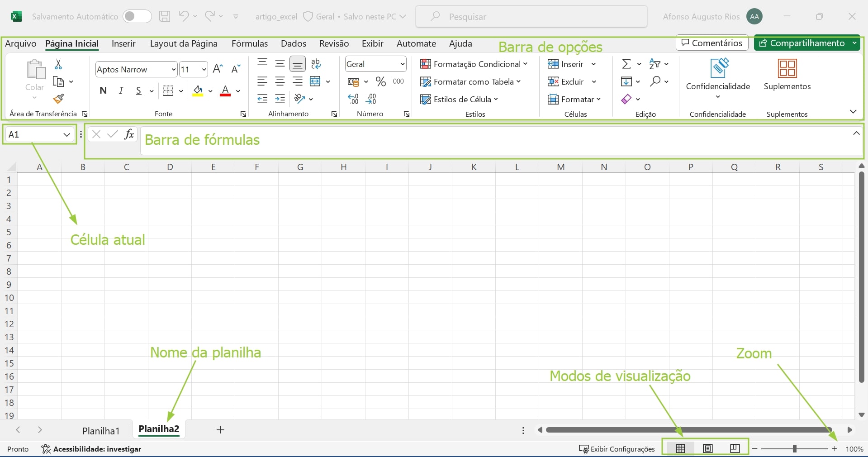The width and height of the screenshot is (868, 457).
Task: Click the Fill down icon
Action: [x=626, y=81]
